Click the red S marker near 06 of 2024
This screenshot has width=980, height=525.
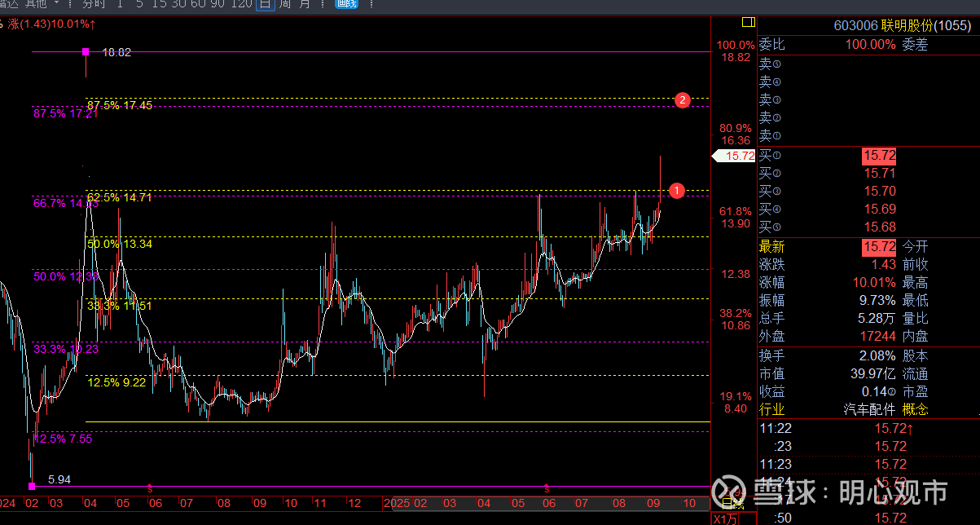[x=150, y=488]
